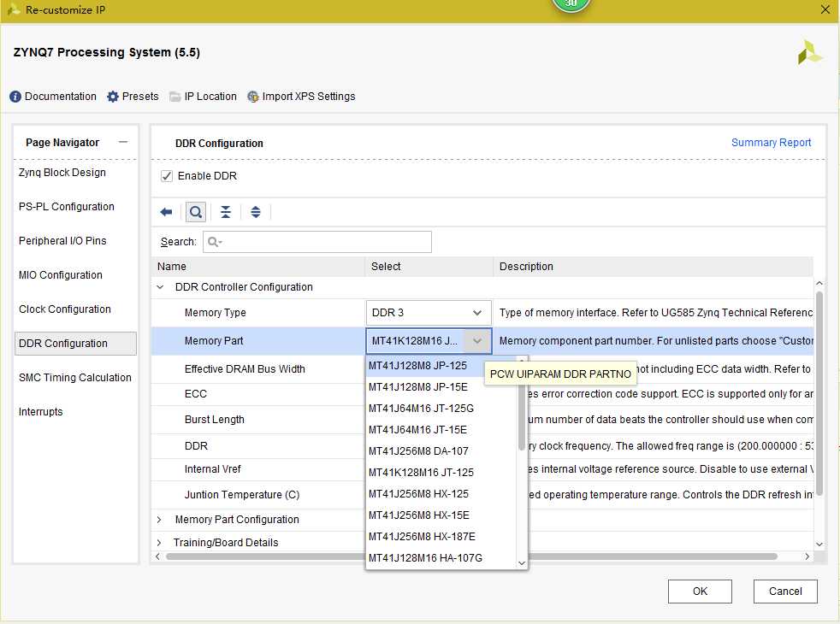Screen dimensions: 840x624
Task: Click the back arrow toolbar icon
Action: [166, 212]
